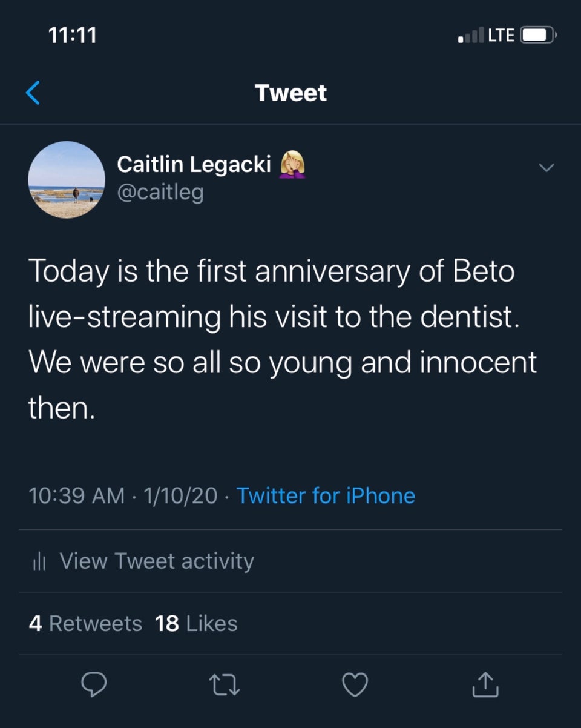Open View Tweet activity

156,561
